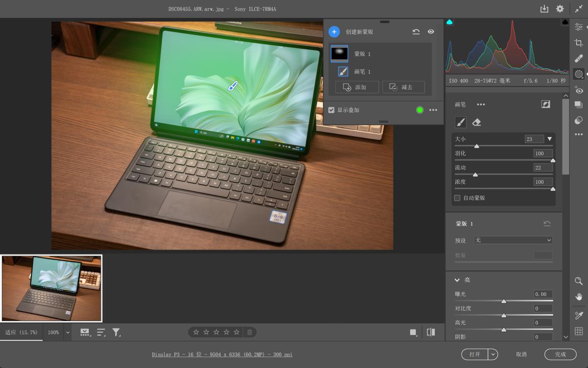Open the 预设 dropdown
The height and width of the screenshot is (368, 588).
pos(513,240)
